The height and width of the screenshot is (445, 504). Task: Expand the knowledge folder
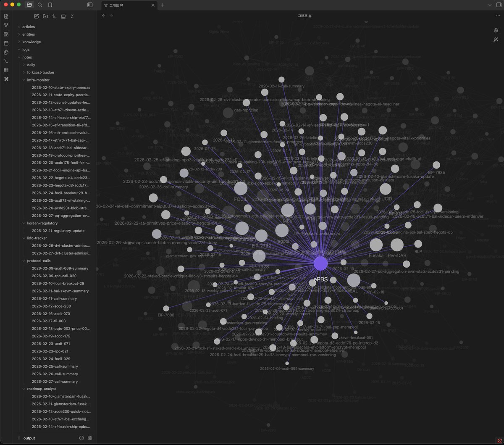point(31,42)
